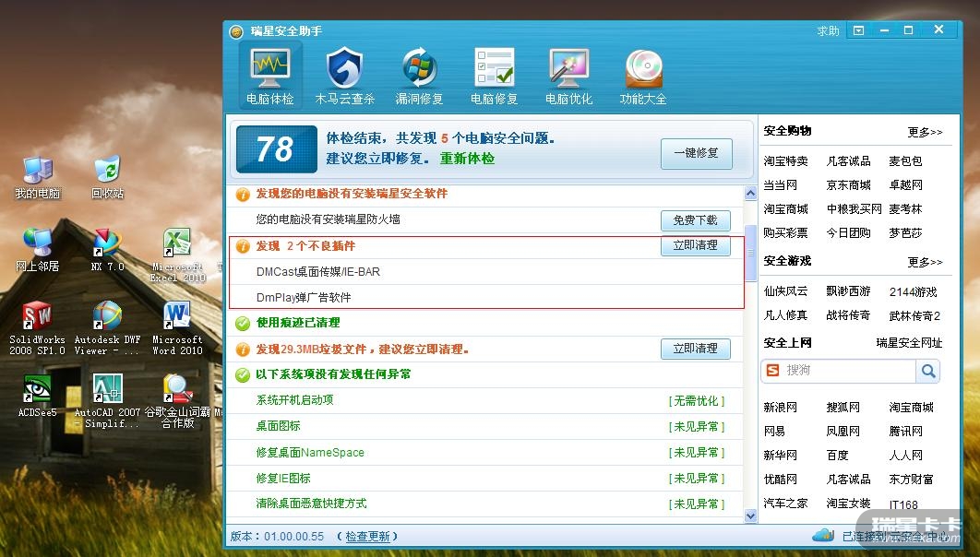
Task: Switch to 木马云查杀 tab
Action: coord(344,76)
